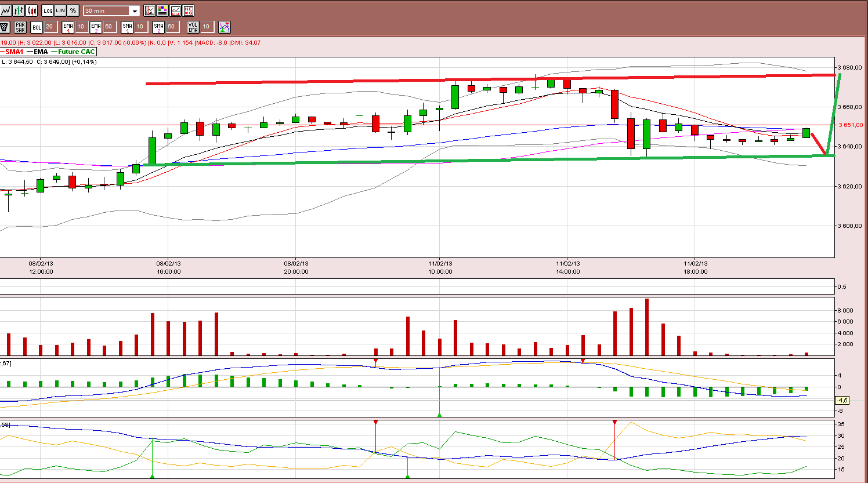Click the 11/02/13 10:00:00 time label
The width and height of the screenshot is (868, 483).
[x=440, y=267]
